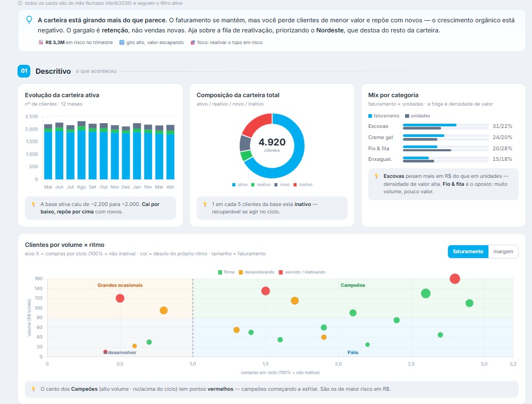Screen dimensions: 532x404
Task: Click the Enxaguat. faturamento progress bar
Action: [416, 158]
